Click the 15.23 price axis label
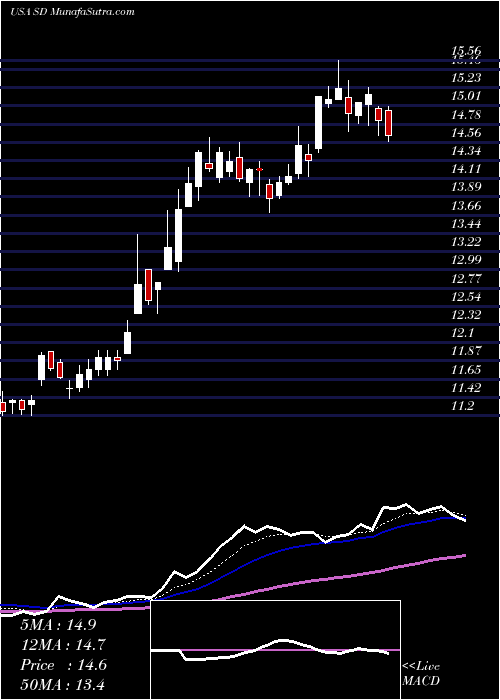Viewport: 500px width, 700px height. pos(467,78)
